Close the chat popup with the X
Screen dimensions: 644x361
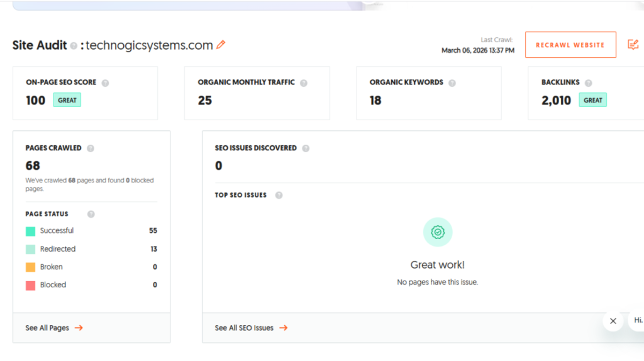tap(613, 321)
